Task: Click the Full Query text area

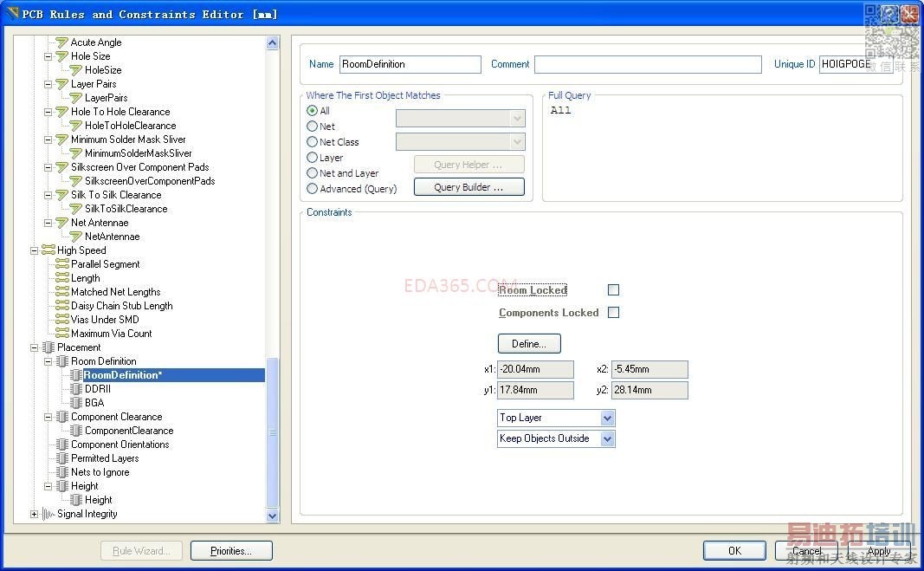Action: pos(722,151)
